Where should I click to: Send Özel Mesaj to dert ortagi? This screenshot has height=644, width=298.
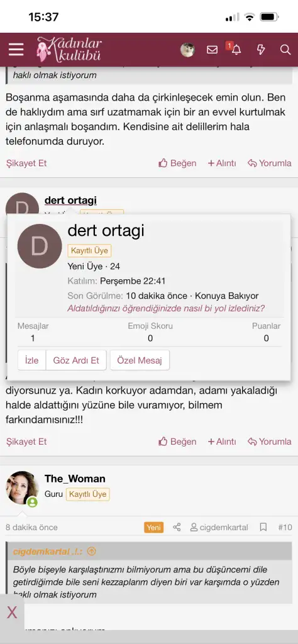click(x=140, y=360)
